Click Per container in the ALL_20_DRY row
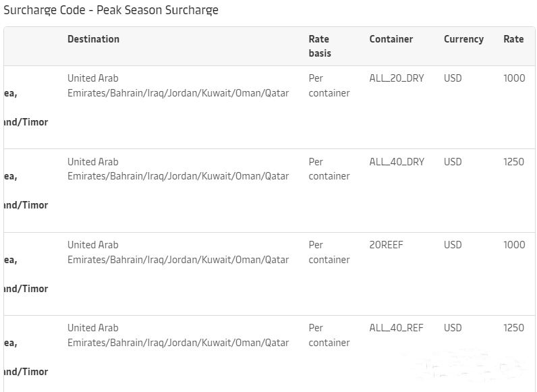This screenshot has height=392, width=537. pos(329,86)
